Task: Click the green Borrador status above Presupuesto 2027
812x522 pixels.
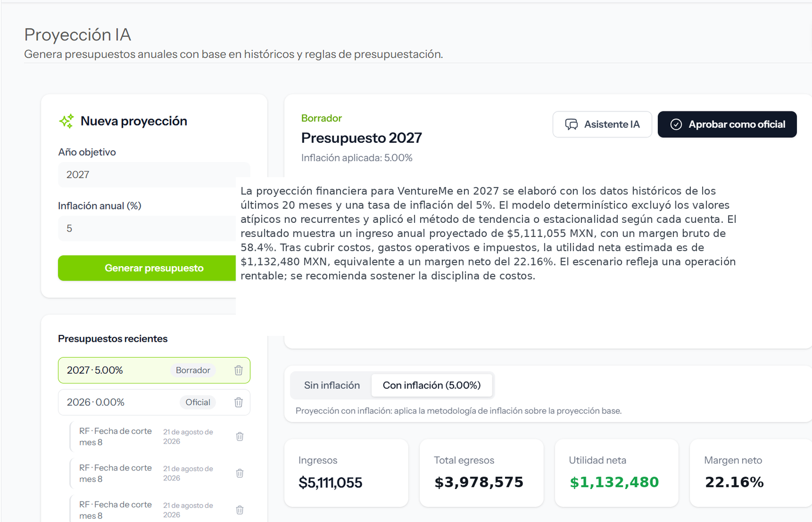Action: pos(322,118)
